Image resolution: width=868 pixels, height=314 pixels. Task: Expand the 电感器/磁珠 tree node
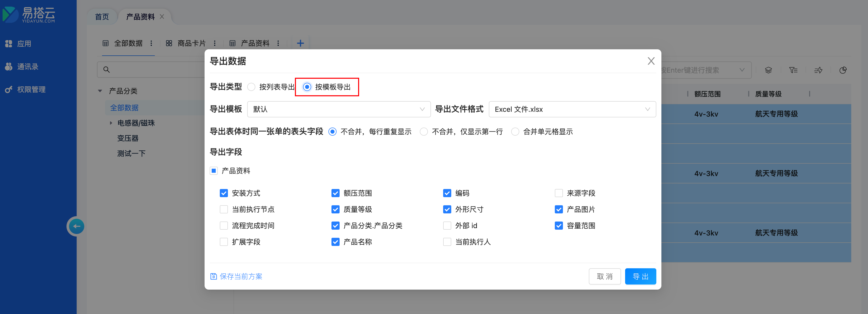(111, 123)
